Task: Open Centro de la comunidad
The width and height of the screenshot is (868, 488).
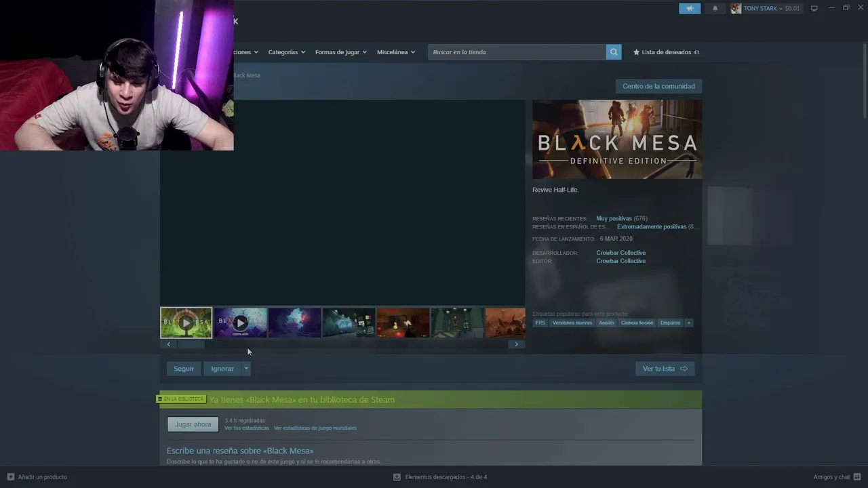Action: pyautogui.click(x=658, y=86)
